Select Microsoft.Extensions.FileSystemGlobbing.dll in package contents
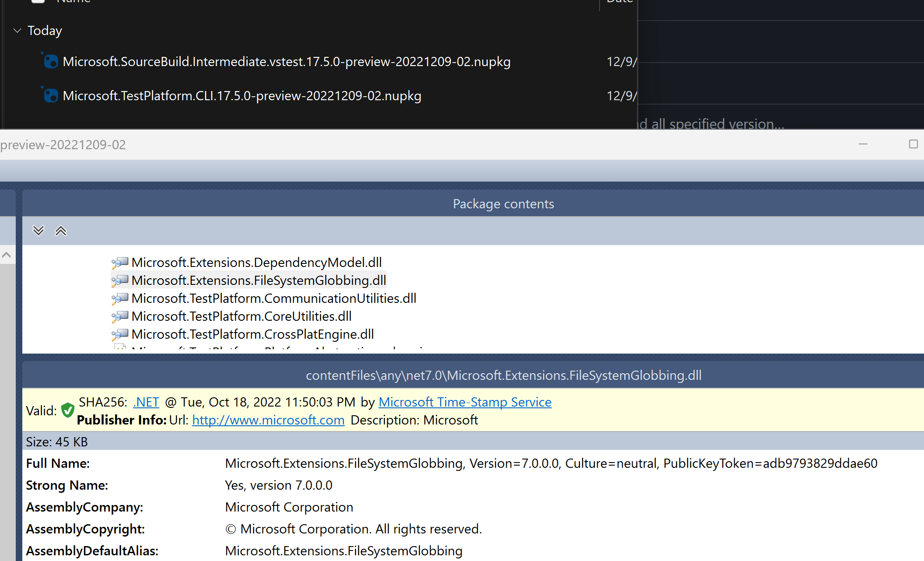This screenshot has height=561, width=924. point(259,280)
